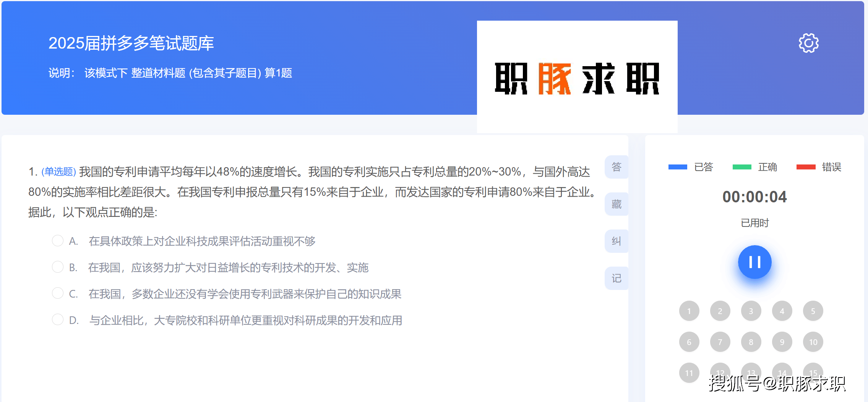Click the 藏 favorite side tab

(x=617, y=204)
